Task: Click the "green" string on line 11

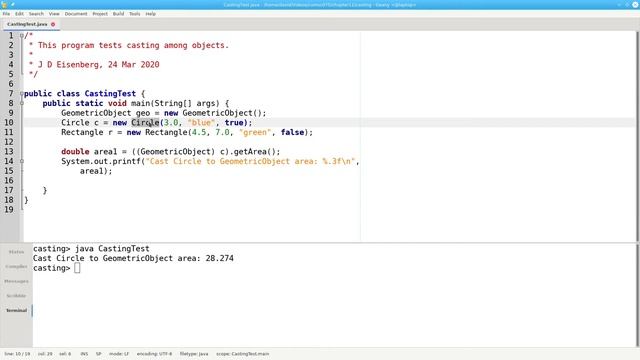Action: (x=255, y=132)
